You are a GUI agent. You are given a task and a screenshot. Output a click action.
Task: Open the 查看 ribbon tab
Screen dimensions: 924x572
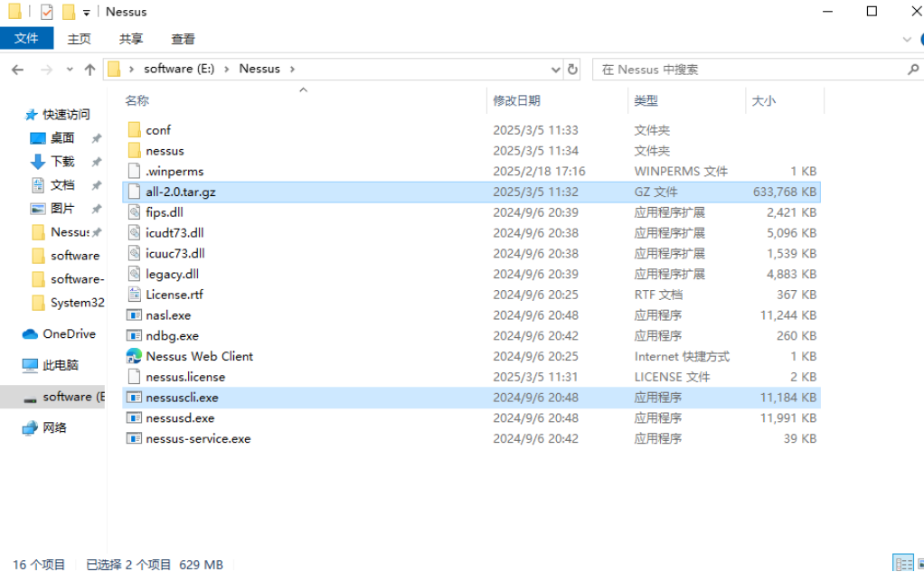184,39
